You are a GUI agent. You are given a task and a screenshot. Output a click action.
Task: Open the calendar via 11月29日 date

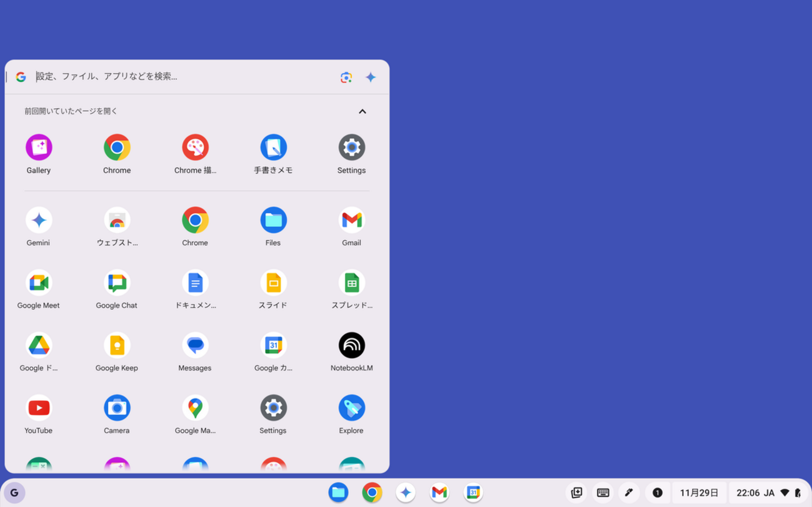coord(699,493)
